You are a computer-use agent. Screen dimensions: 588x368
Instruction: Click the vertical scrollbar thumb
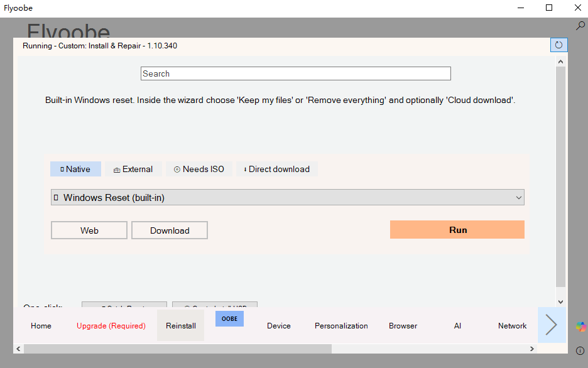(x=560, y=177)
